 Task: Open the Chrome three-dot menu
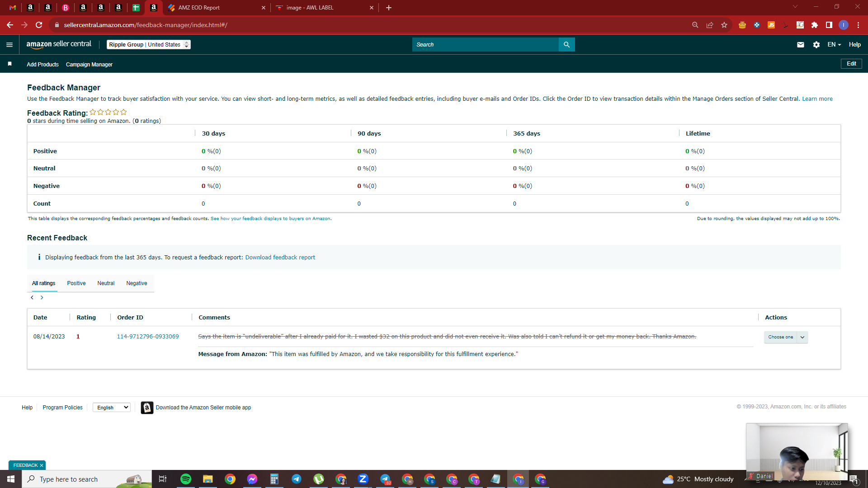[858, 25]
